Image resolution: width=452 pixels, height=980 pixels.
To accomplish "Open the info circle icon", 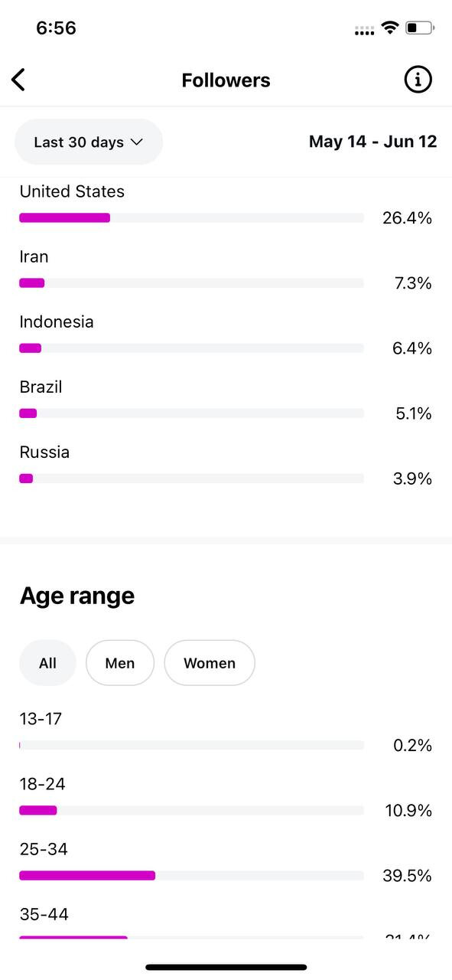I will tap(418, 80).
